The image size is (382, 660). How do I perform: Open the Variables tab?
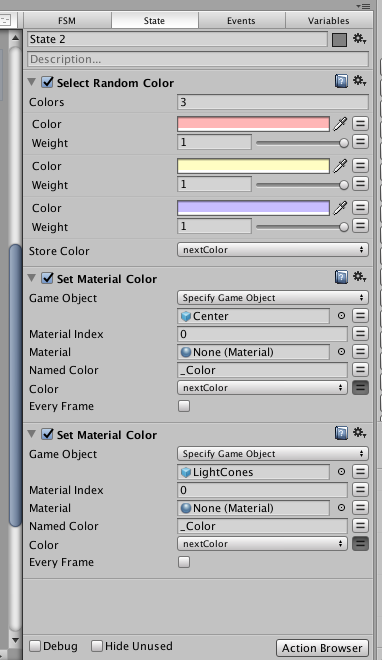click(x=329, y=20)
